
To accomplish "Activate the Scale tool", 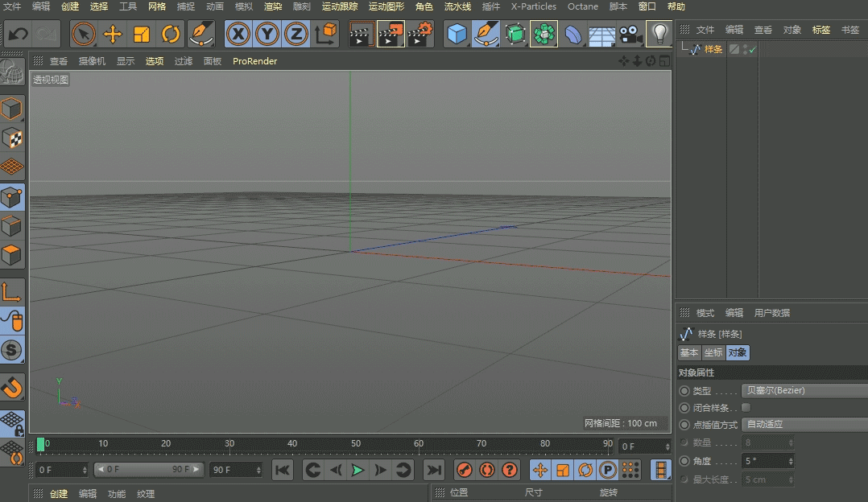I will 143,34.
